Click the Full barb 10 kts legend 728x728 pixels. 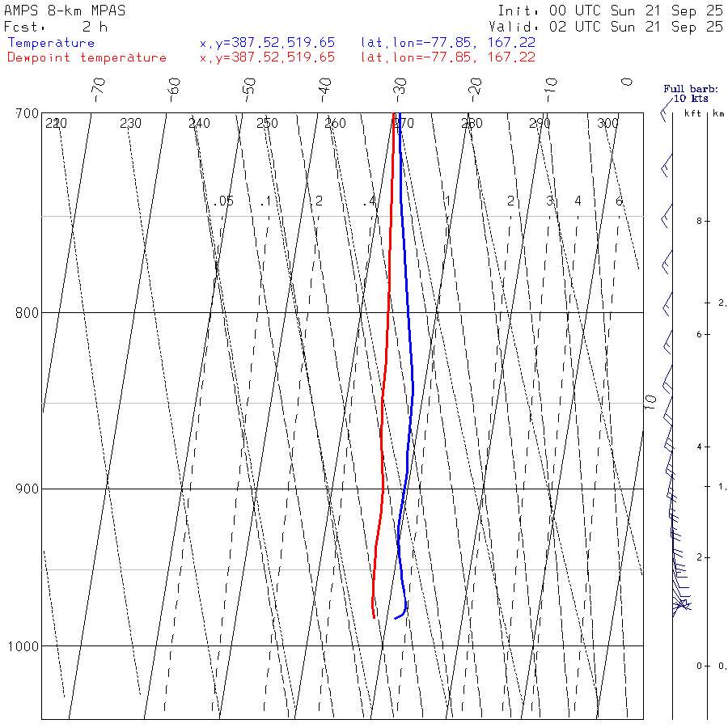pyautogui.click(x=691, y=93)
